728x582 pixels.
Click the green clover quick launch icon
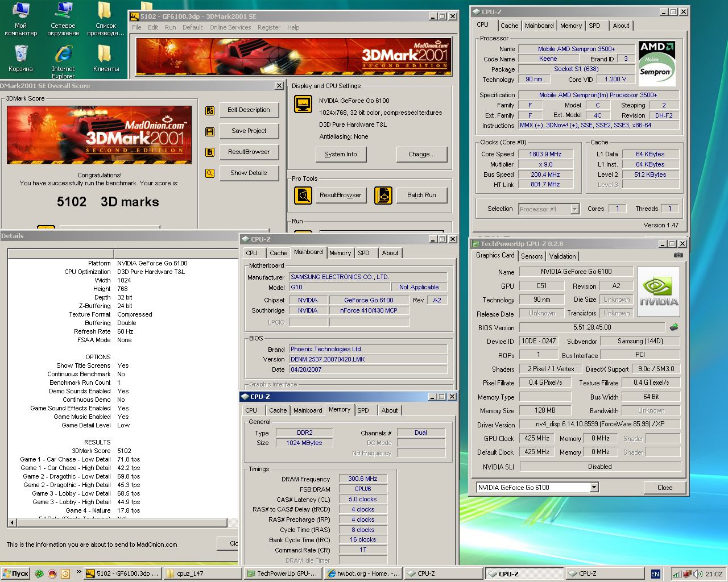point(39,573)
